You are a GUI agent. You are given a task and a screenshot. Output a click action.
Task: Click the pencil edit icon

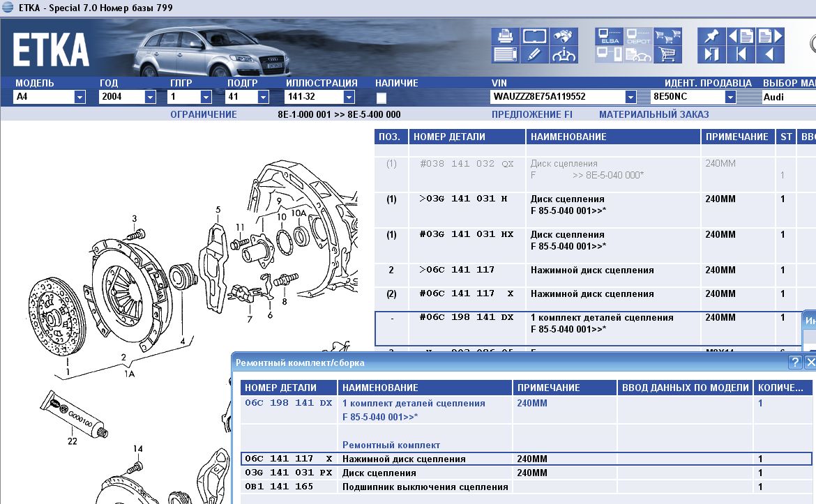coord(534,54)
